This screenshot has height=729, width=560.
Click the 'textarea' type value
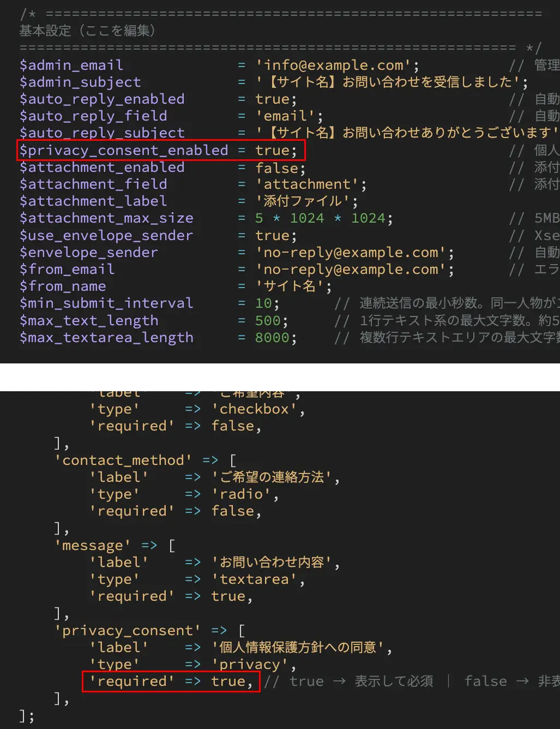(x=254, y=579)
